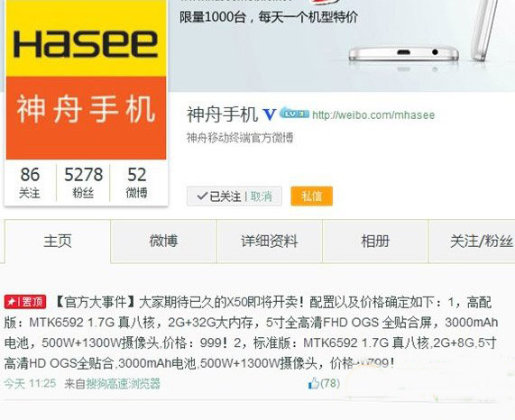Click the 【官方大事件】 post heading

(95, 302)
